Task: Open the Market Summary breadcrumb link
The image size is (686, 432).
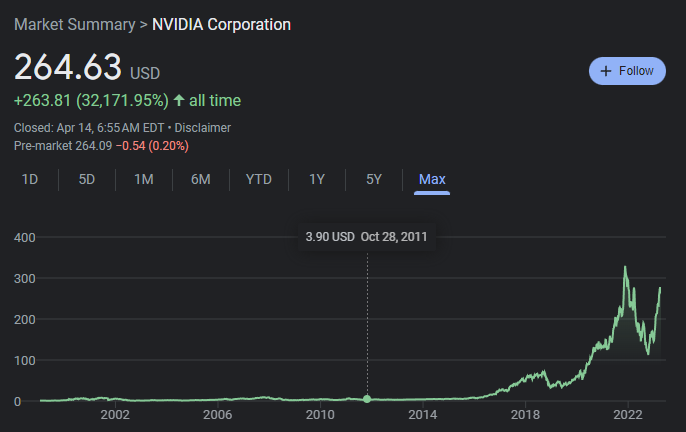Action: 75,24
